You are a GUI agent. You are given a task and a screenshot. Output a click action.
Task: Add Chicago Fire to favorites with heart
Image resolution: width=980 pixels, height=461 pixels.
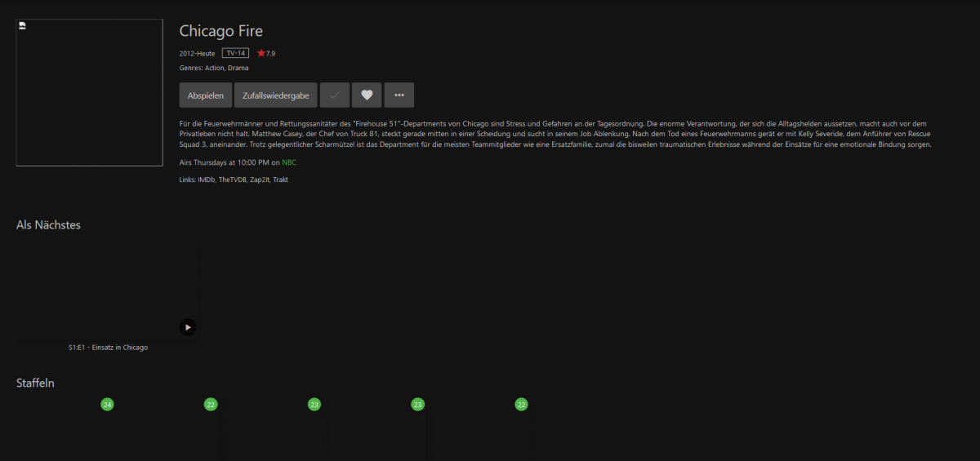tap(367, 95)
